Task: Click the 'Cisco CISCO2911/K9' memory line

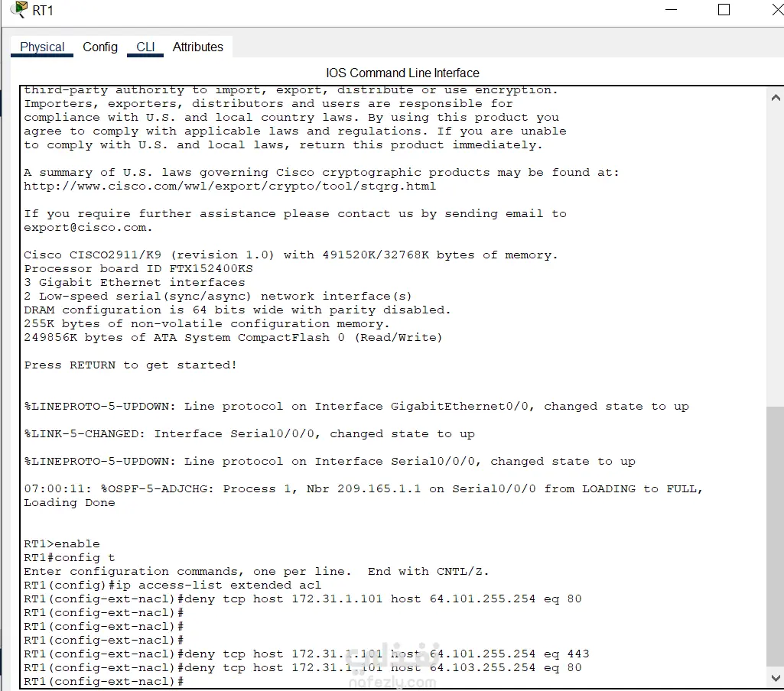Action: coord(291,255)
